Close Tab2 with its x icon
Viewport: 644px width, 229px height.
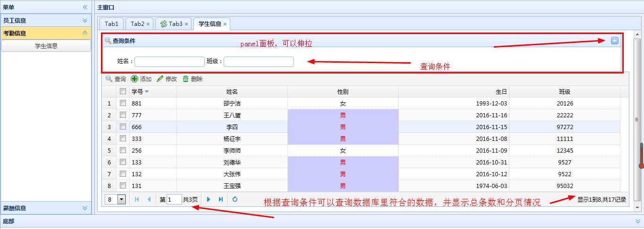click(x=148, y=24)
